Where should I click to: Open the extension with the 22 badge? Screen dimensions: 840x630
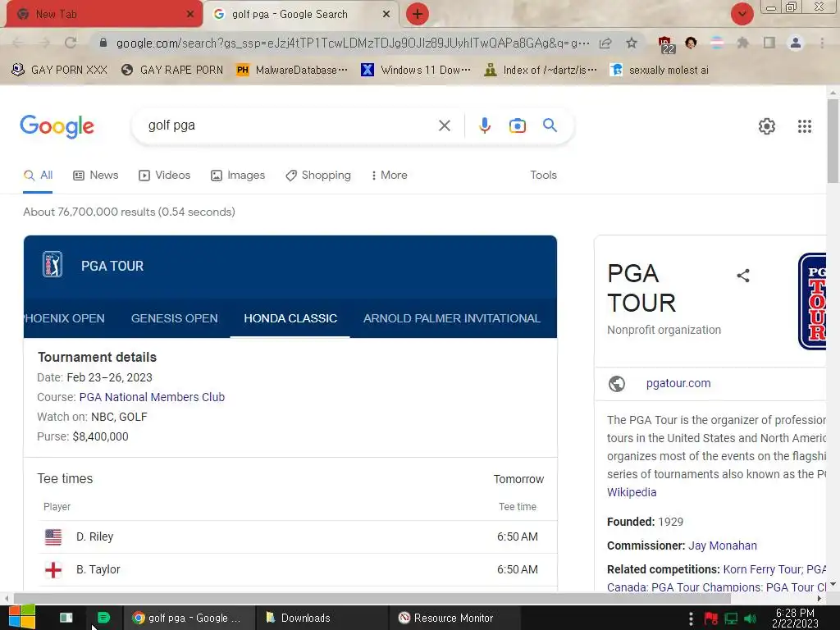coord(666,44)
